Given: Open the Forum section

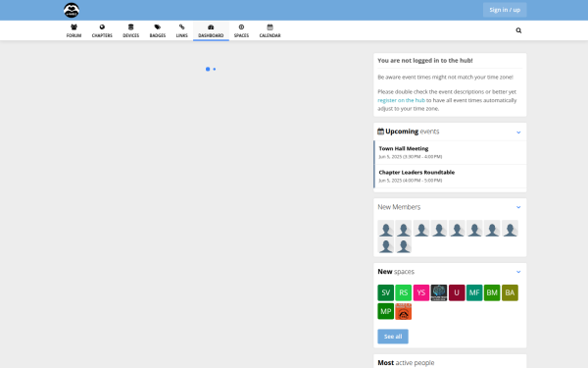Looking at the screenshot, I should 73,30.
